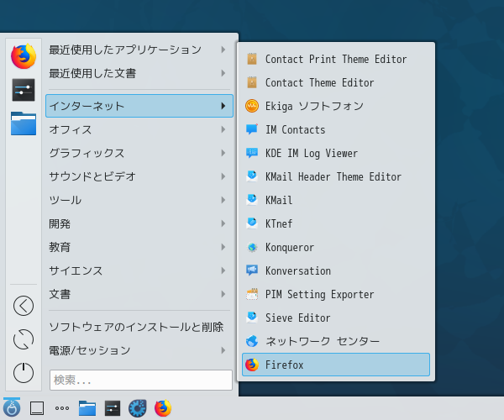This screenshot has width=504, height=420.
Task: Launch Sieve Editor from the submenu label
Action: point(297,318)
